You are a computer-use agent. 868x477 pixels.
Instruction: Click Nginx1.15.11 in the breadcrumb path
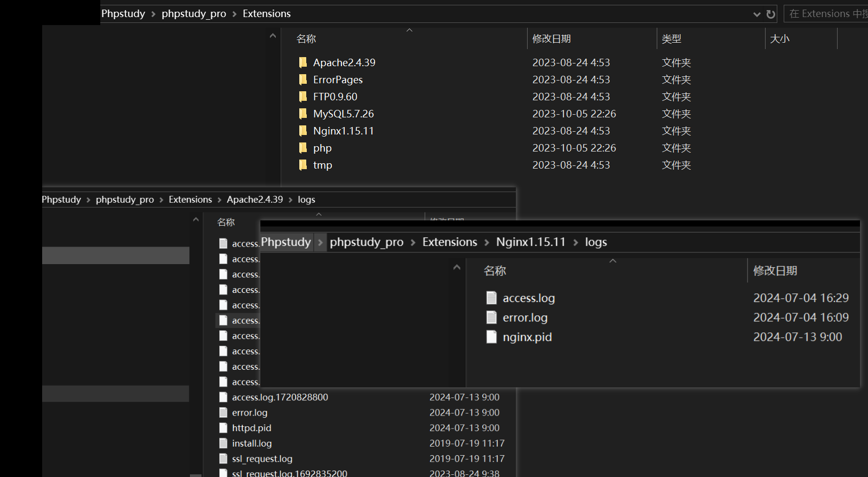coord(531,242)
